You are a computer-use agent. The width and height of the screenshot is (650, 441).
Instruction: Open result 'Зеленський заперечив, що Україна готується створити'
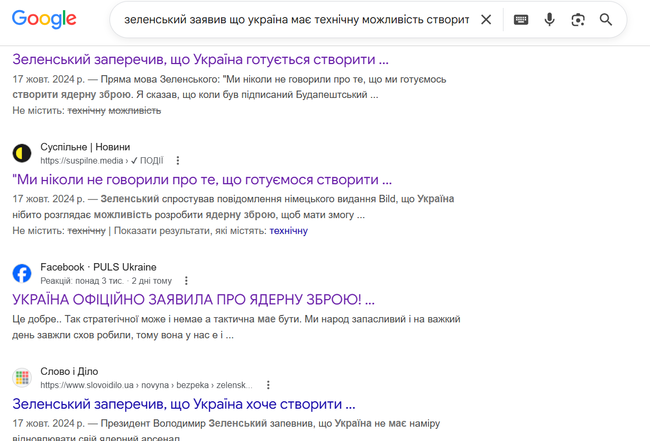(200, 59)
